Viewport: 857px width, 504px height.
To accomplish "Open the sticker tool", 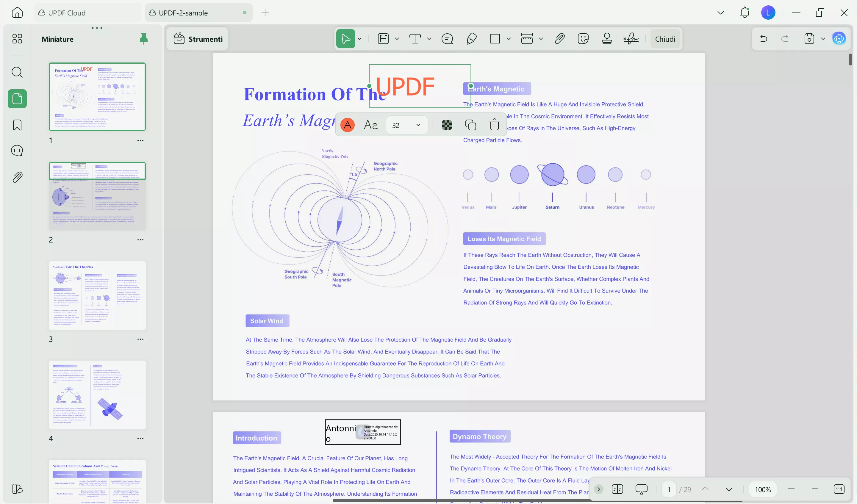I will pos(583,39).
